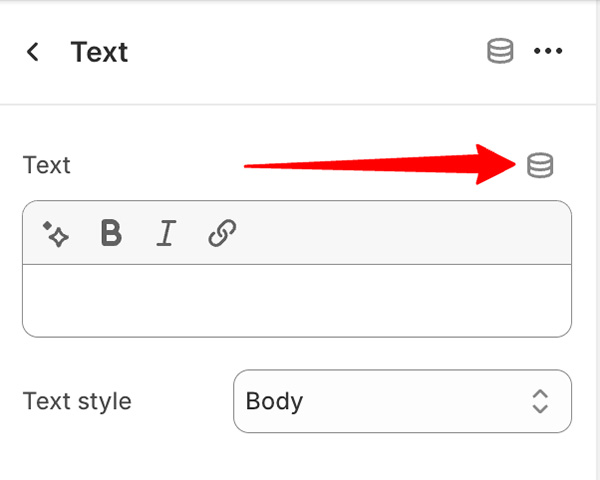Toggle italic formatting in the text editor
The width and height of the screenshot is (600, 480).
[x=166, y=233]
